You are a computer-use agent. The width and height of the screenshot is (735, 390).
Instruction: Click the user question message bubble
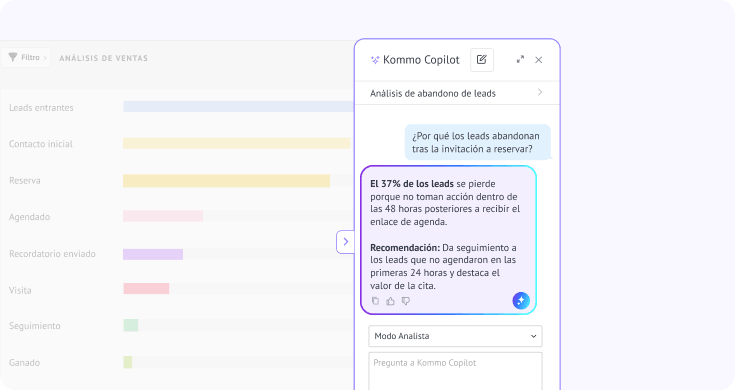click(478, 142)
